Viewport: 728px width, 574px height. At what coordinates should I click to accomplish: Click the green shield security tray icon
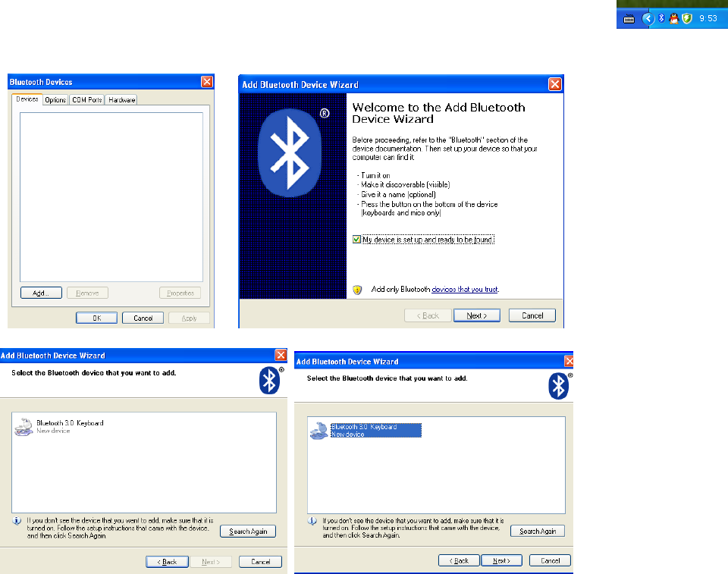point(687,18)
